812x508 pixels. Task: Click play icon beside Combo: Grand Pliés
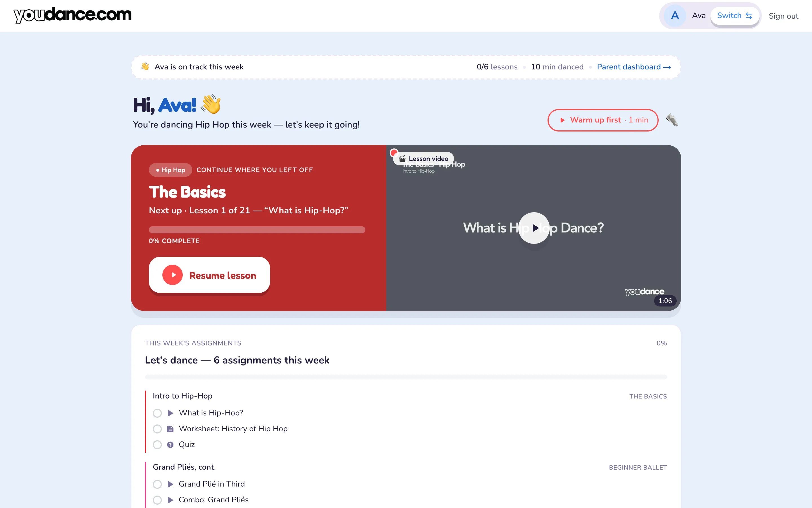[x=171, y=500]
